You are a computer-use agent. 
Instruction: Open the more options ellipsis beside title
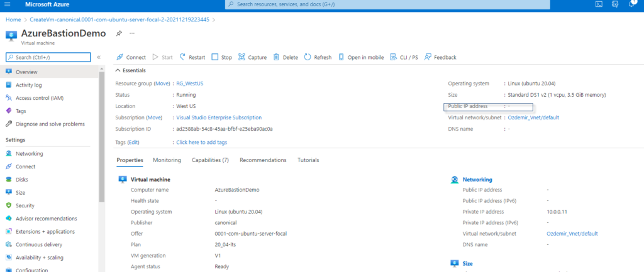click(x=132, y=33)
